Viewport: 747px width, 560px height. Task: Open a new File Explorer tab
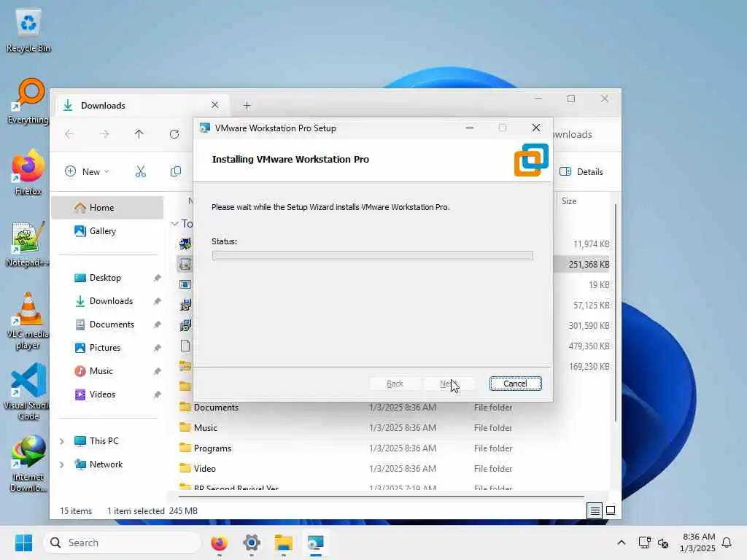coord(247,105)
